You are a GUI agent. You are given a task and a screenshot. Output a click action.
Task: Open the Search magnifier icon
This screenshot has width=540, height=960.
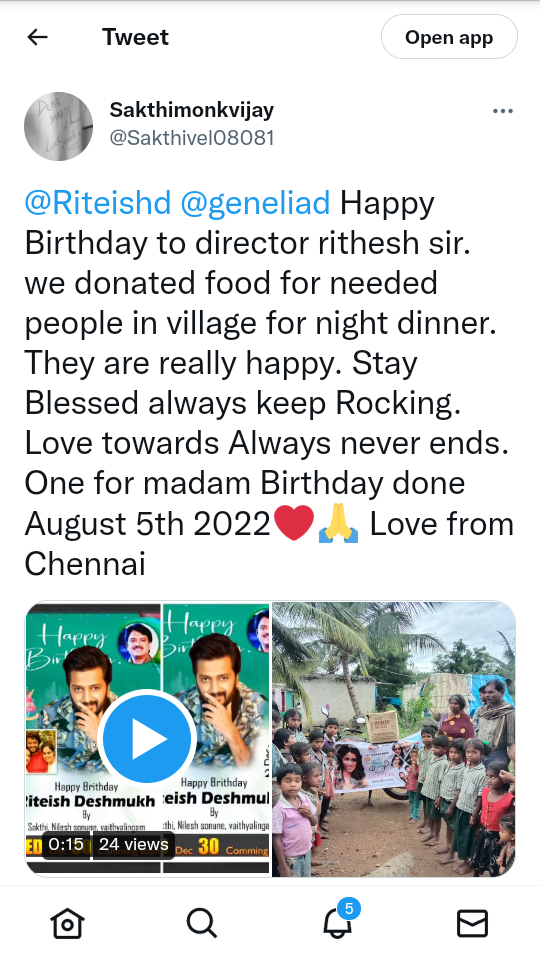(202, 922)
